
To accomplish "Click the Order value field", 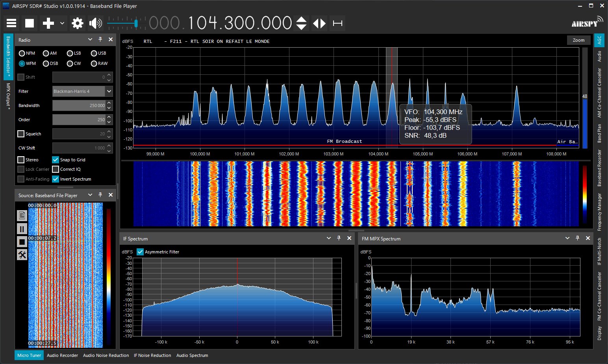I will pos(79,120).
